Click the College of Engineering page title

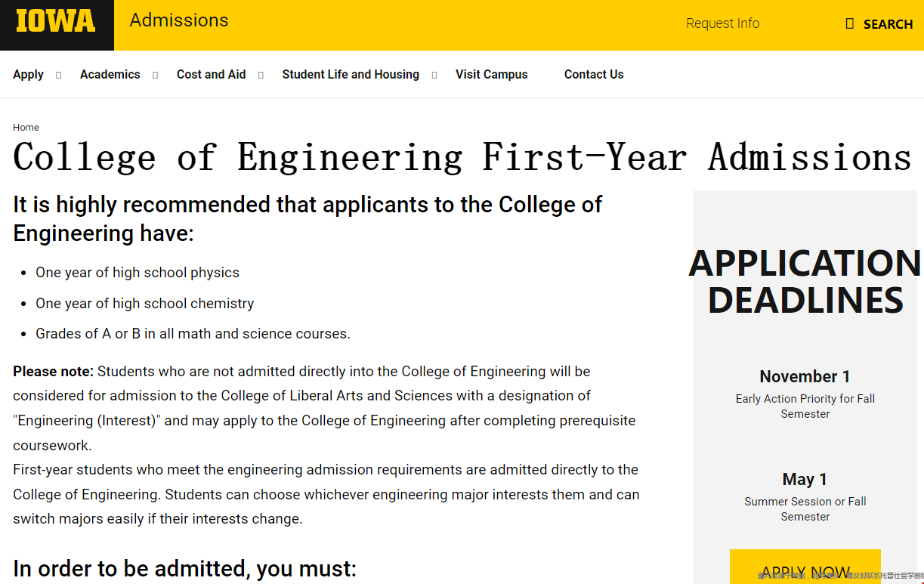(462, 157)
